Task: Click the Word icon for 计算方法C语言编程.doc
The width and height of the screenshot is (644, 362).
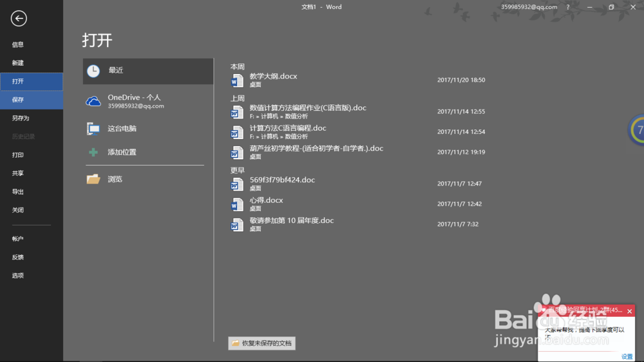Action: coord(237,132)
